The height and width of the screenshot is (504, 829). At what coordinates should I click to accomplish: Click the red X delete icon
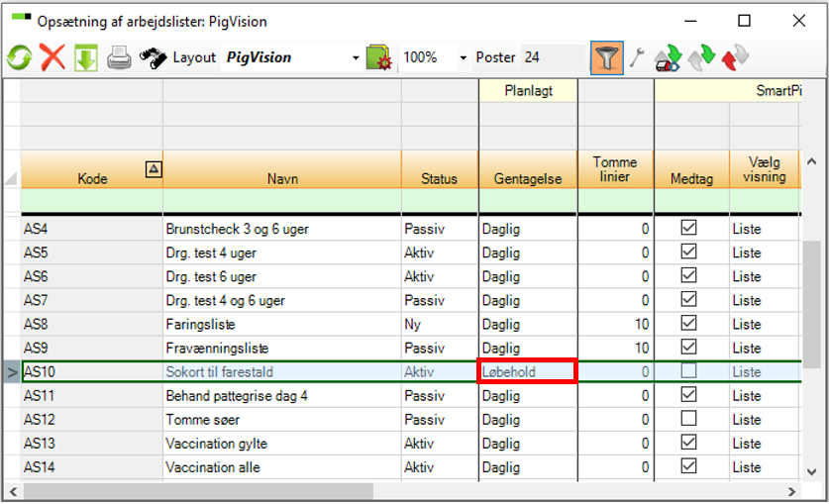[x=52, y=57]
